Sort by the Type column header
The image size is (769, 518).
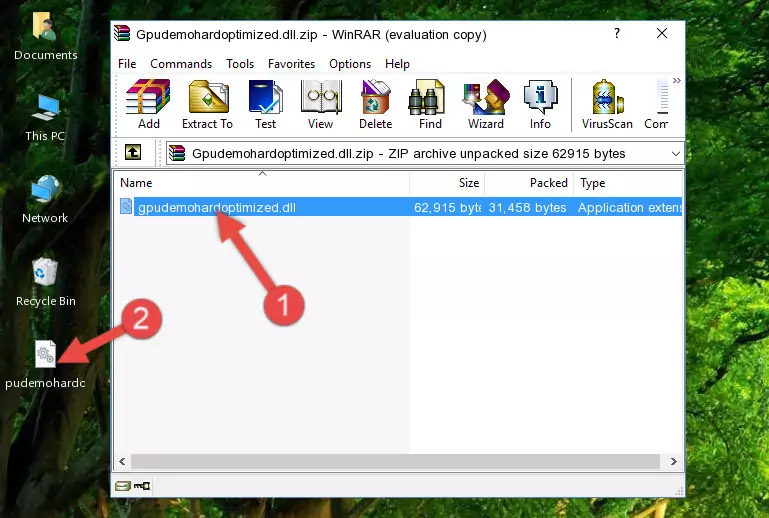628,183
